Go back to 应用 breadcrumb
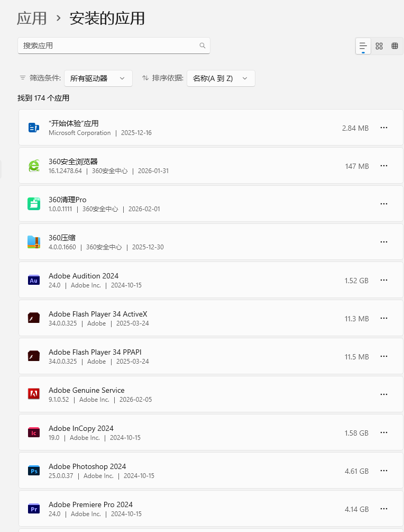 (x=32, y=19)
